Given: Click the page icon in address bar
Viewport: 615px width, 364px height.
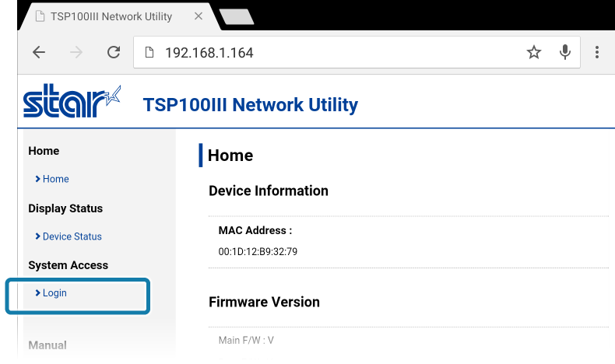Looking at the screenshot, I should 149,52.
